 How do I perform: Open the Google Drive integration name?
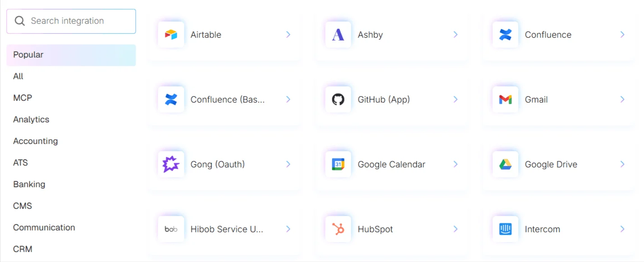point(551,164)
